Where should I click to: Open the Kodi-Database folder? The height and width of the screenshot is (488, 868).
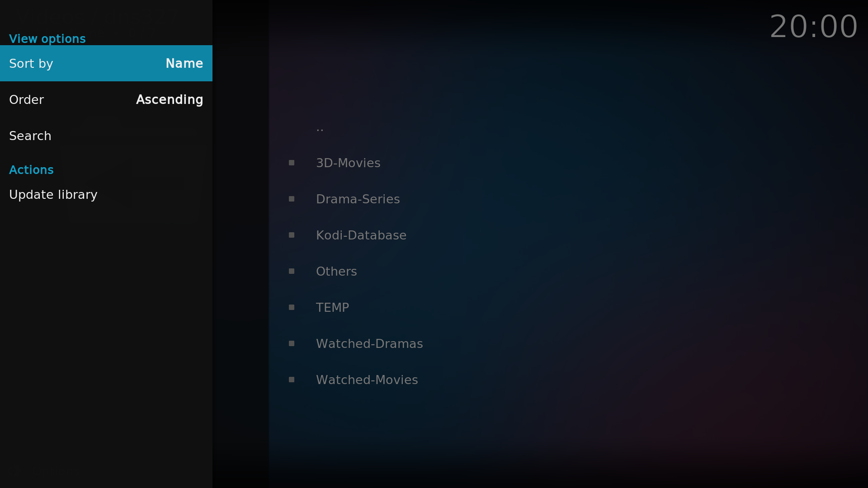(x=361, y=235)
